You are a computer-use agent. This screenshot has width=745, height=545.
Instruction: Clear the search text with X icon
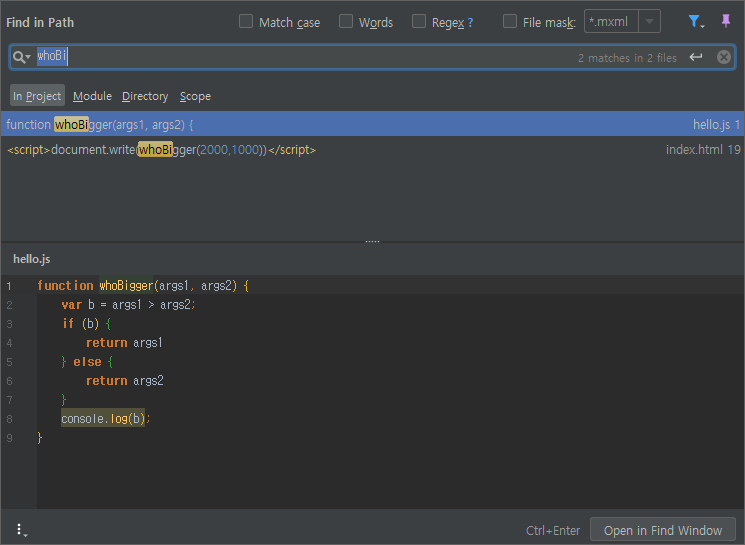click(x=724, y=57)
